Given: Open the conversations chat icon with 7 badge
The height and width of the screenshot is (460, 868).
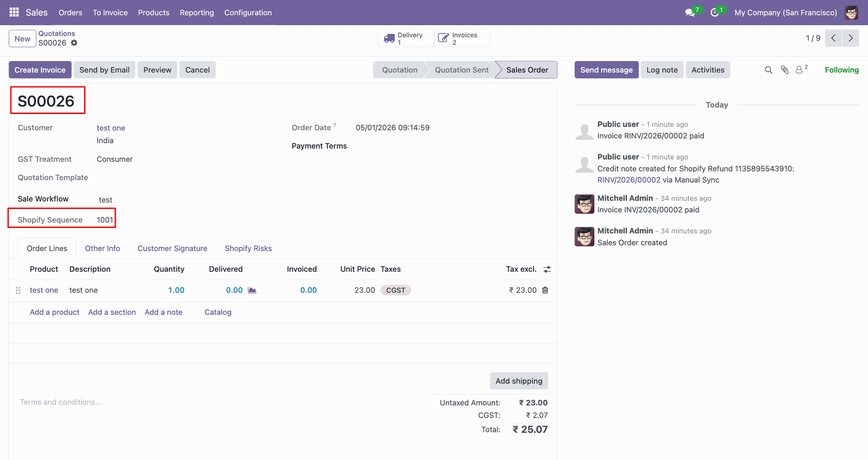Looking at the screenshot, I should point(690,13).
